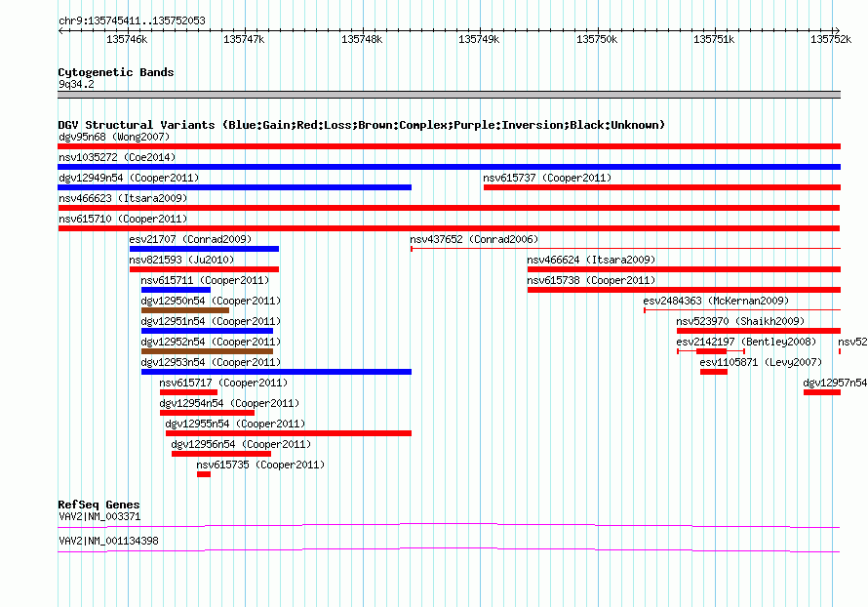The image size is (868, 607).
Task: Select the blue nsv615711 gain bar
Action: pos(176,290)
